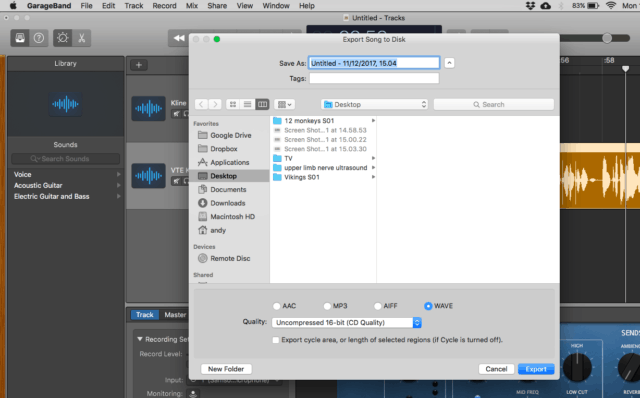Switch file browser to icon view
The image size is (640, 398).
click(233, 105)
